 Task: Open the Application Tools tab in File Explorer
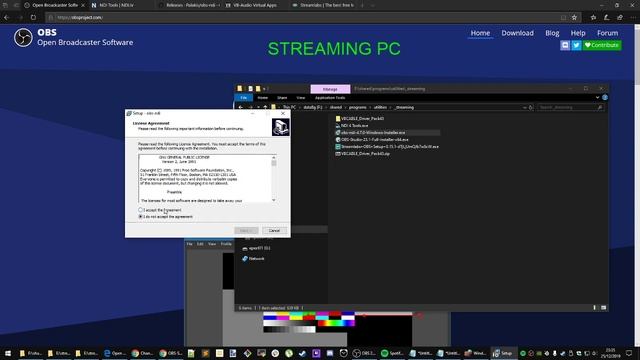click(x=330, y=98)
